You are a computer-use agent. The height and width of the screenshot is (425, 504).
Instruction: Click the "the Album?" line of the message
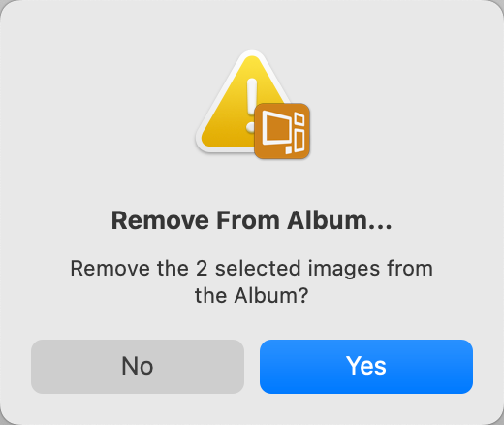tap(252, 295)
